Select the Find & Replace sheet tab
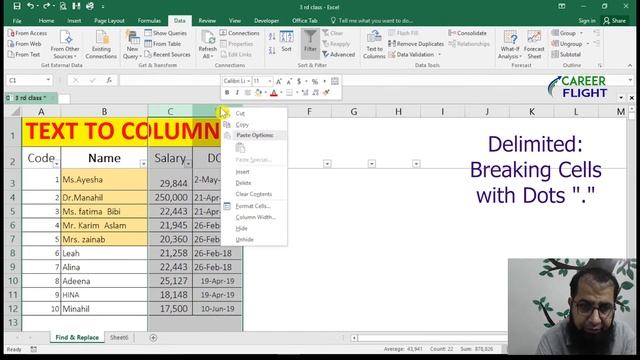This screenshot has height=360, width=640. pyautogui.click(x=77, y=338)
